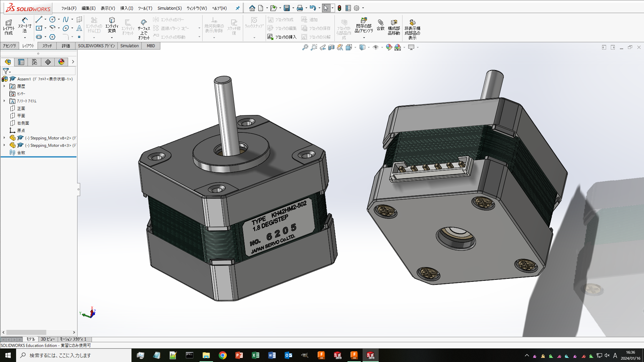Toggle the pin icon beside Help menu
This screenshot has width=644, height=362.
[238, 8]
